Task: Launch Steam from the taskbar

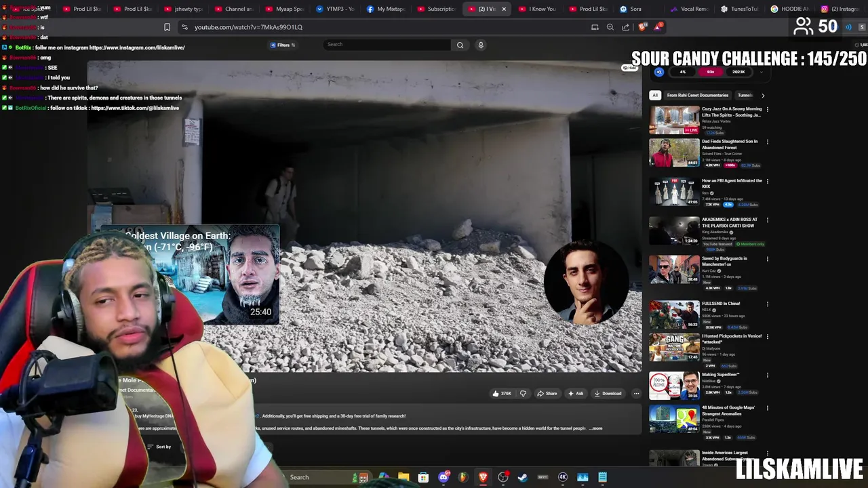Action: coord(523,477)
